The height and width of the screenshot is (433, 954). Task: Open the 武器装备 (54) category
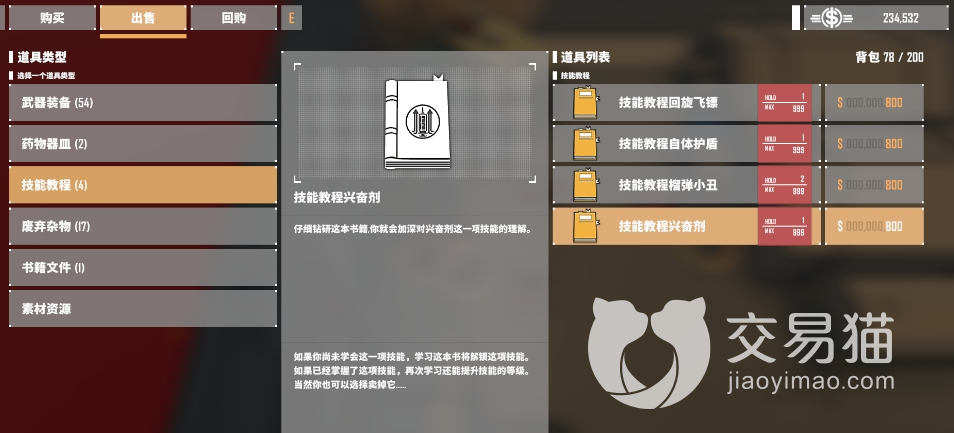coord(143,103)
